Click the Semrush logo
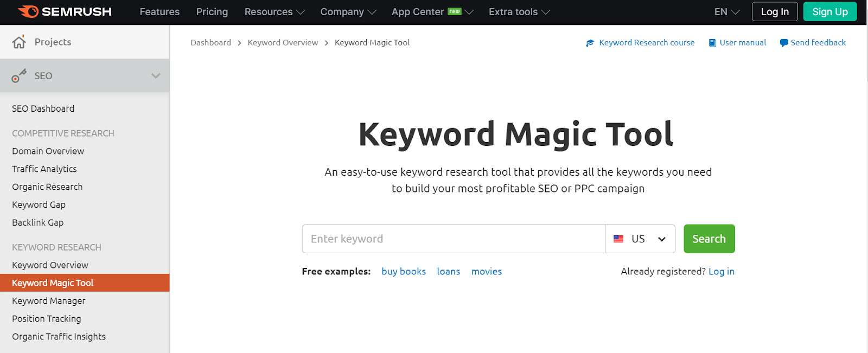This screenshot has width=868, height=353. pyautogui.click(x=65, y=11)
